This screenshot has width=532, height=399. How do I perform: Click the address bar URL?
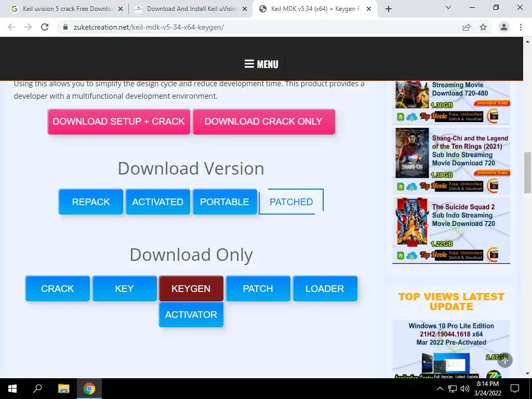149,27
